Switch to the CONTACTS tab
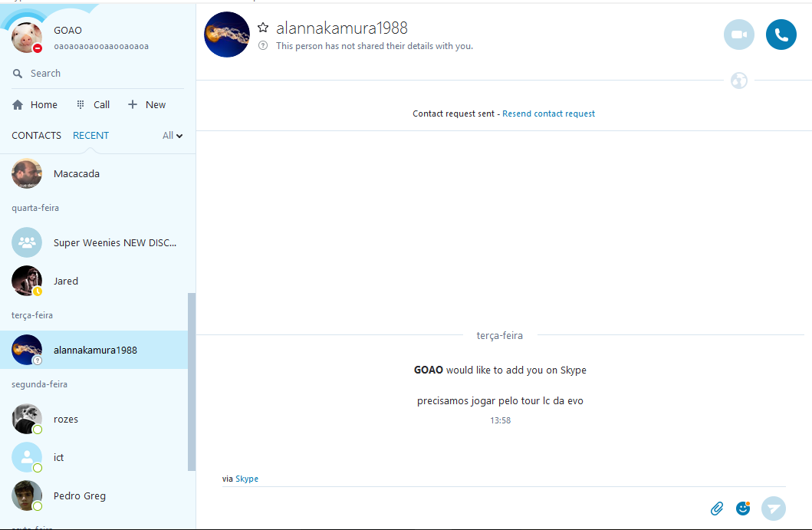 (x=36, y=136)
